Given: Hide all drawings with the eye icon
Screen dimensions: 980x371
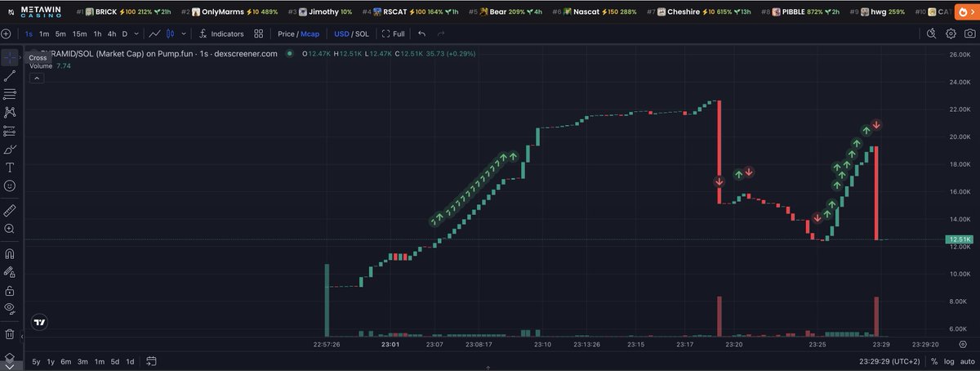Looking at the screenshot, I should 10,308.
